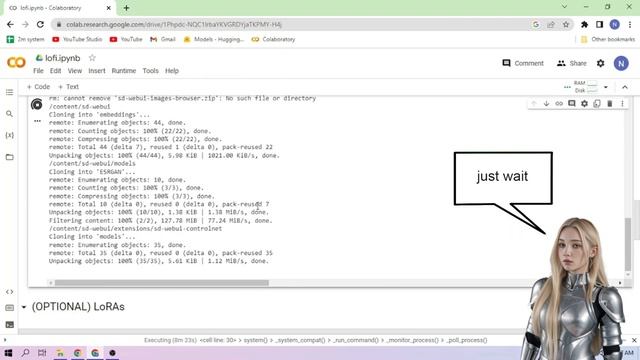Rename the lofi.ipynb title
The image size is (640, 360).
click(x=62, y=58)
